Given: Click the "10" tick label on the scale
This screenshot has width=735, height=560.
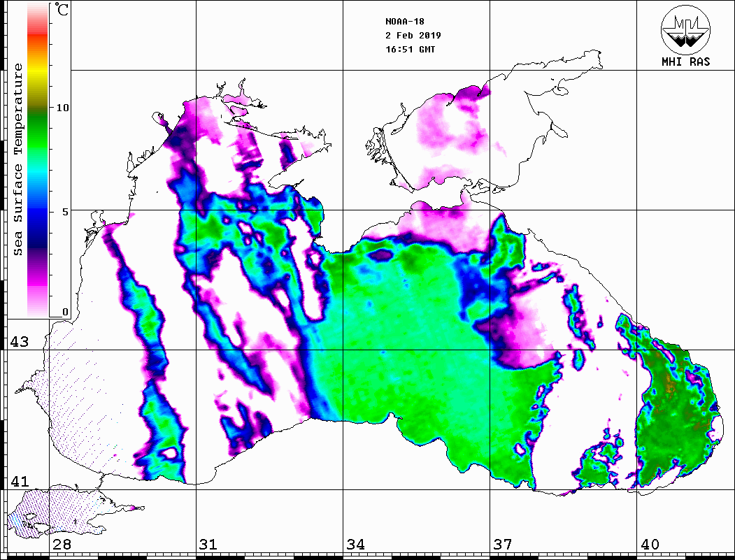Looking at the screenshot, I should click(62, 108).
